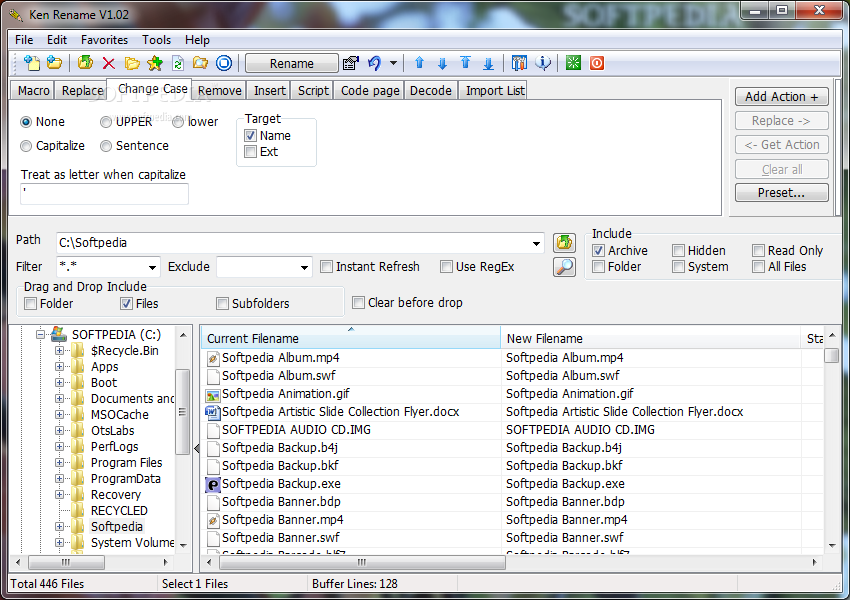This screenshot has width=850, height=600.
Task: Click the open folder toolbar icon
Action: (132, 63)
